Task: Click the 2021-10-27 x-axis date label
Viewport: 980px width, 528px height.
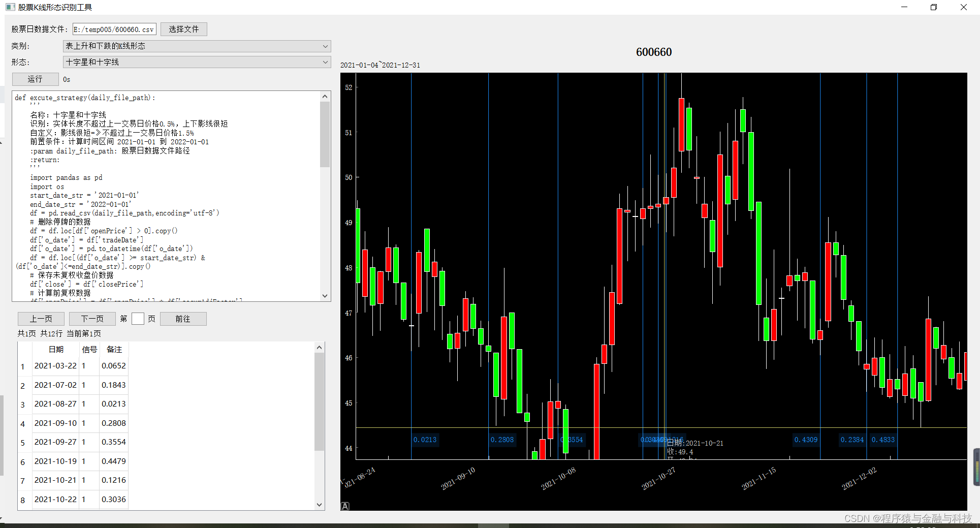Action: click(658, 478)
